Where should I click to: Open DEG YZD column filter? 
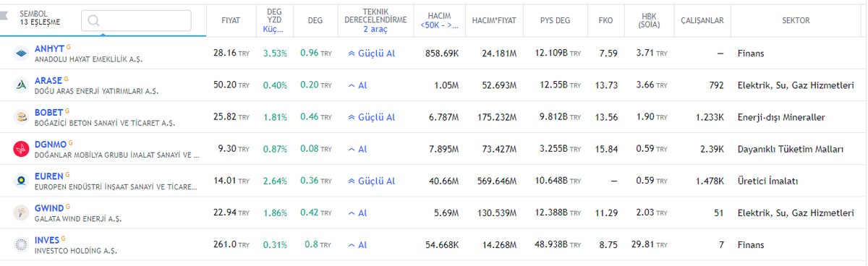click(274, 20)
